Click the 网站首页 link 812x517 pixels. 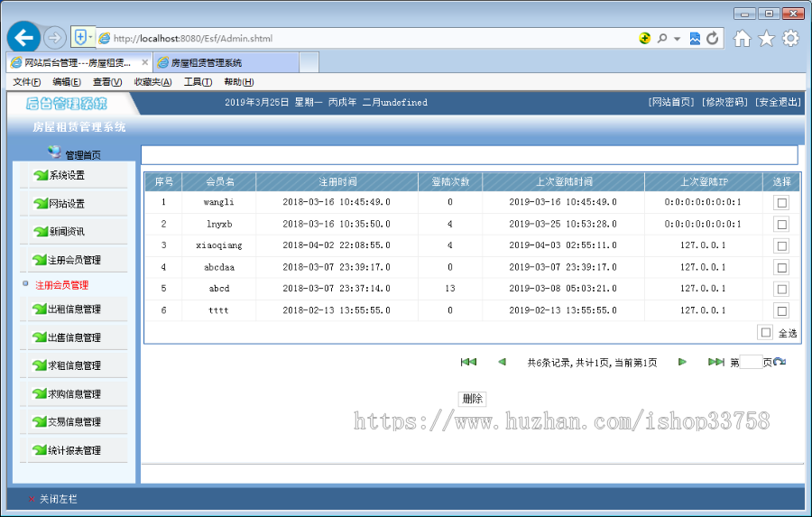click(670, 102)
